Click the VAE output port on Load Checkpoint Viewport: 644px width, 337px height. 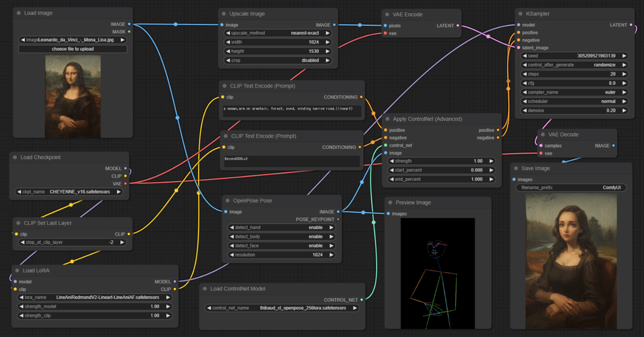point(126,183)
